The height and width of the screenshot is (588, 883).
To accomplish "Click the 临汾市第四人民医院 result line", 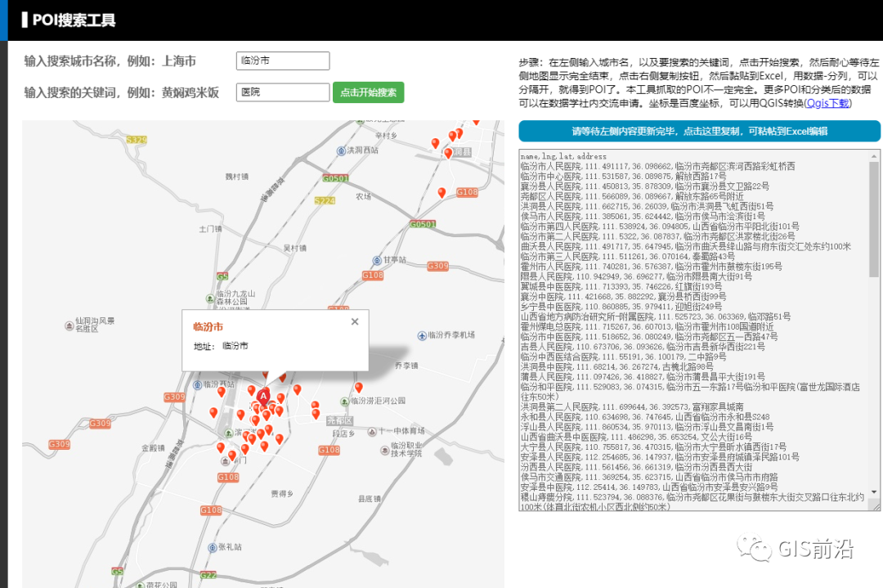I will pos(660,227).
